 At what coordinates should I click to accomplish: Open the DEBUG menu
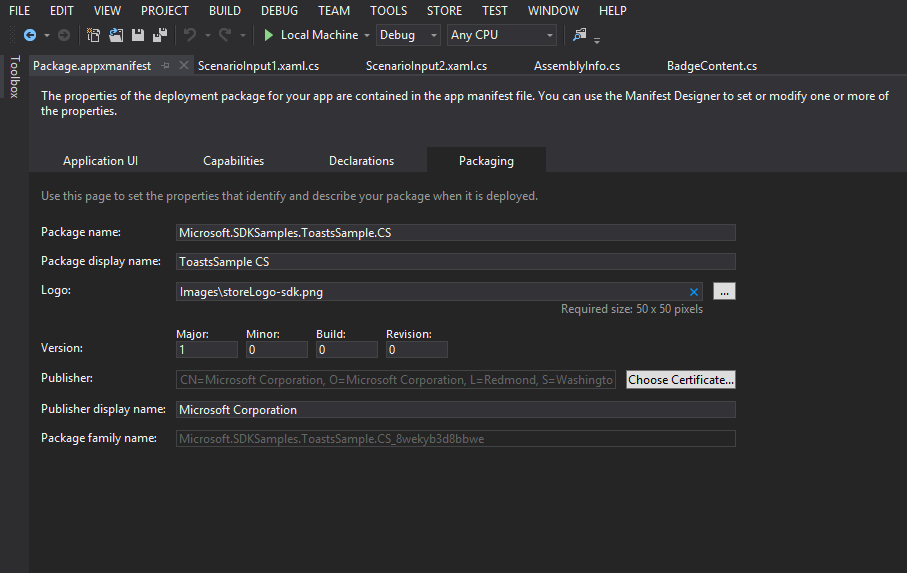pyautogui.click(x=279, y=10)
